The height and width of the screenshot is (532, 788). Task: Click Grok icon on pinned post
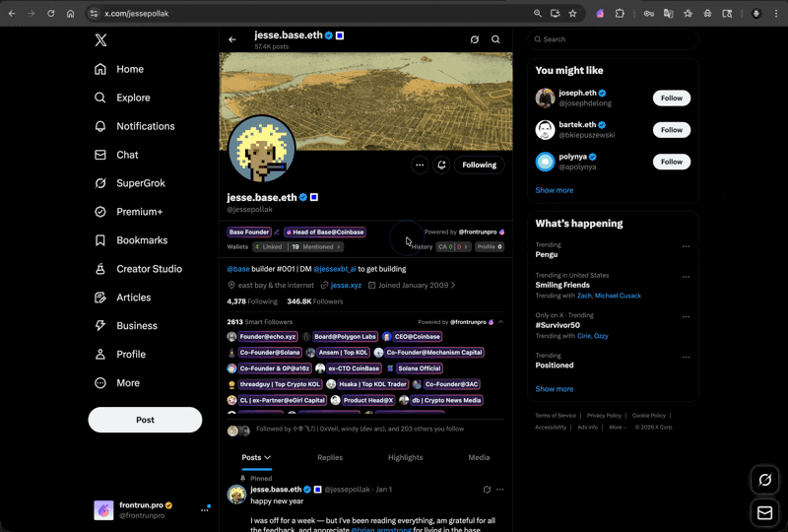[x=487, y=490]
